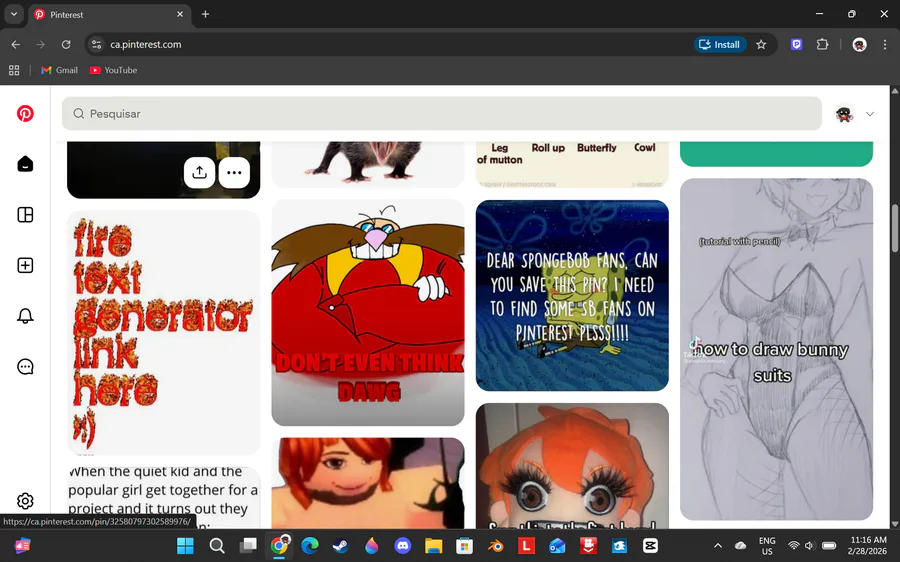Open the Chrome apps grid icon
The height and width of the screenshot is (562, 900).
[x=14, y=70]
